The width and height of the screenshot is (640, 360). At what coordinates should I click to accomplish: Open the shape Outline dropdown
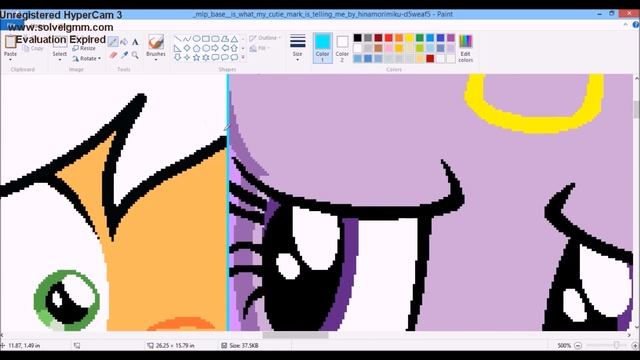[265, 38]
